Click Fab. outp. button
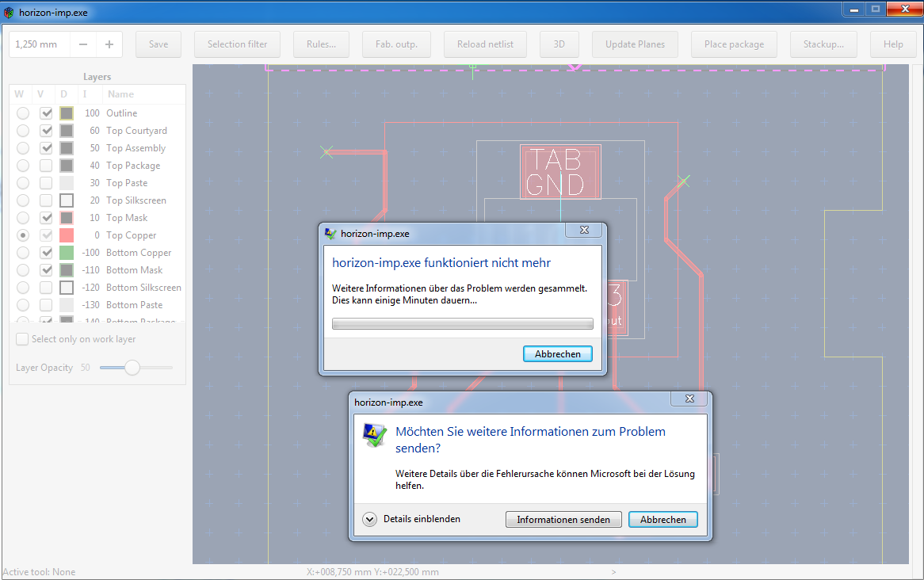 click(396, 44)
